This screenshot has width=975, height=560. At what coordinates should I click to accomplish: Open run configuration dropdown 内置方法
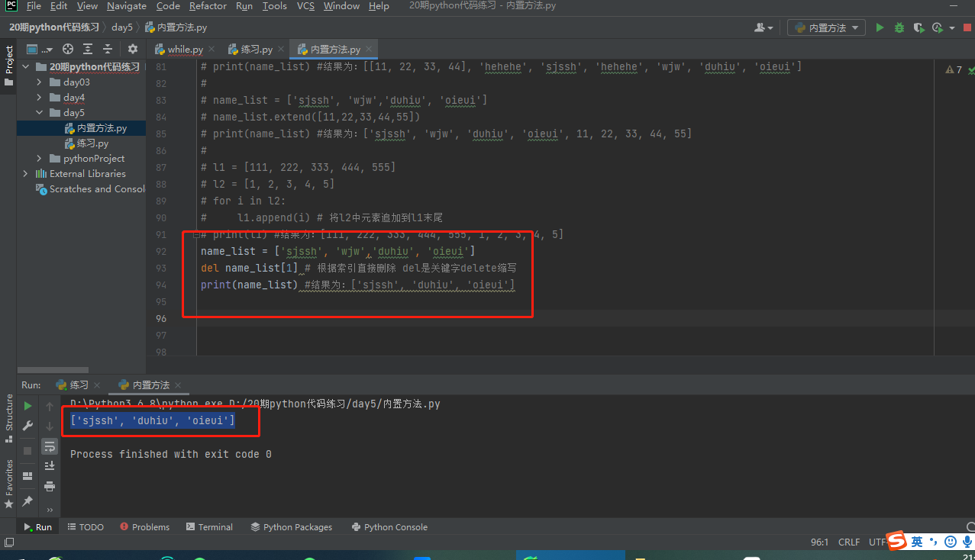pos(827,27)
